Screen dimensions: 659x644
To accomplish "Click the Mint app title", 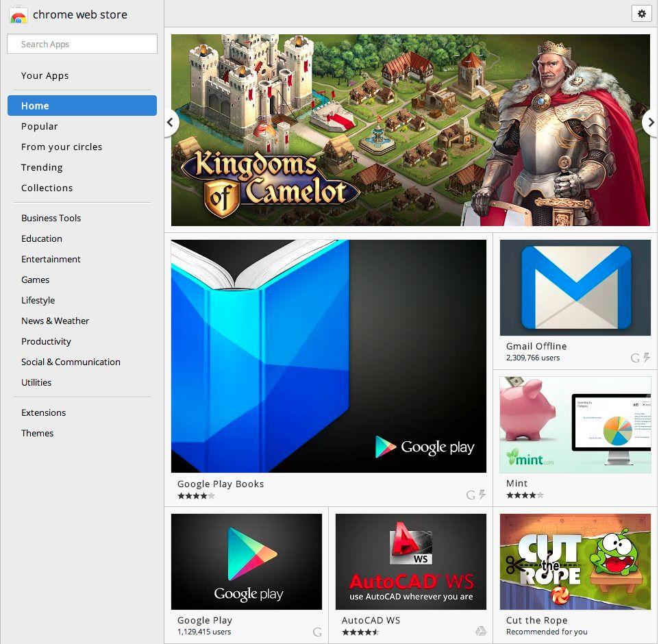I will click(517, 484).
